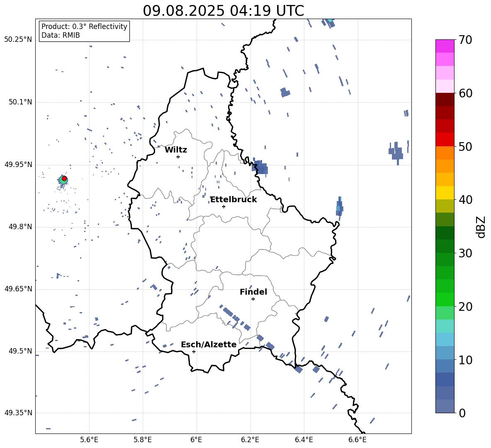Click the magenta top colorbar segment
491x448 pixels.
point(445,46)
